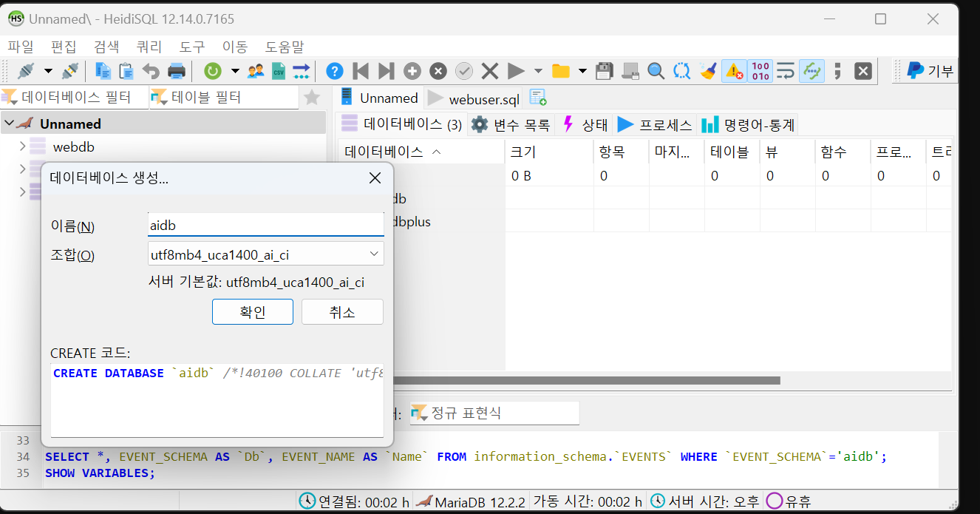
Task: Click the 데이터베이스 필터 input field
Action: tap(75, 98)
